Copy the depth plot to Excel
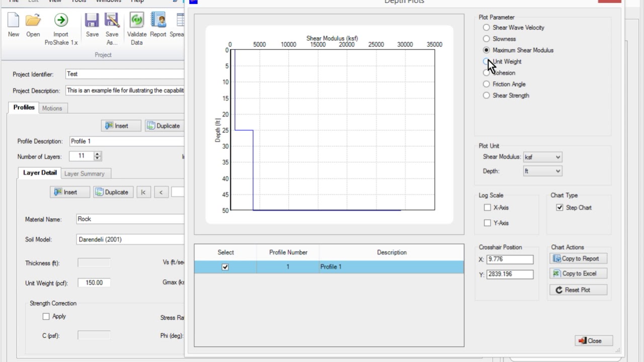 coord(578,274)
